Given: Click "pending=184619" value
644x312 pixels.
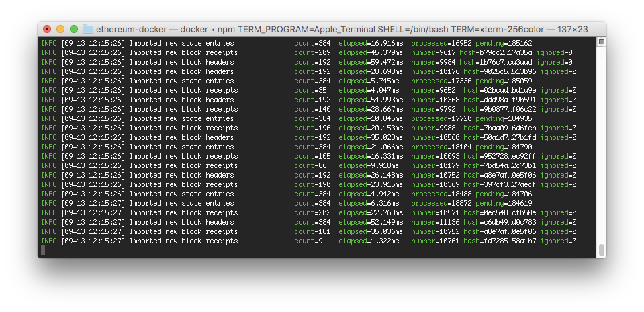Looking at the screenshot, I should click(x=504, y=204).
